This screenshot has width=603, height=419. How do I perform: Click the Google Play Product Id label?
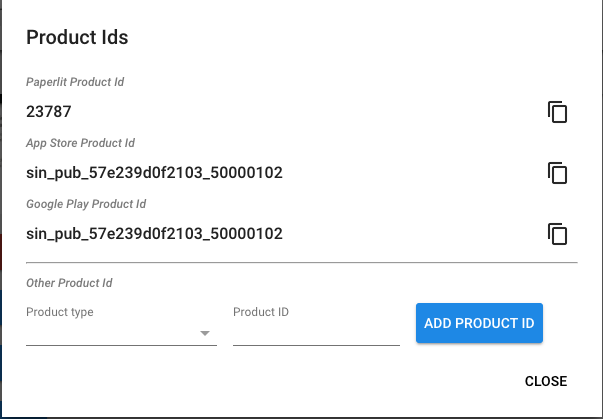[x=86, y=204]
